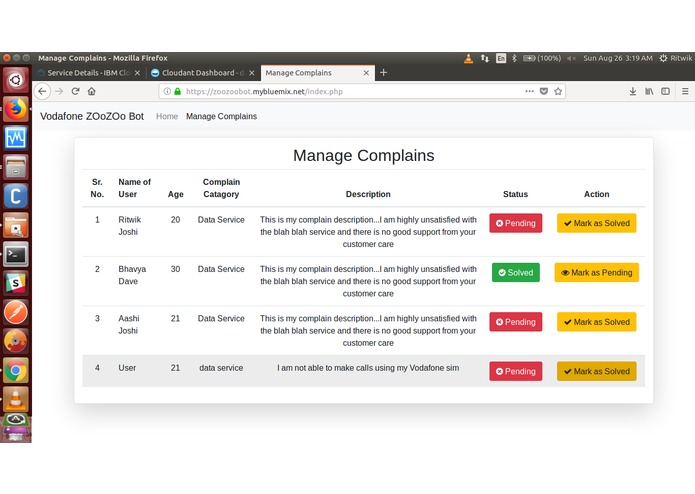
Task: Click Manage Complains navbar link
Action: 221,116
